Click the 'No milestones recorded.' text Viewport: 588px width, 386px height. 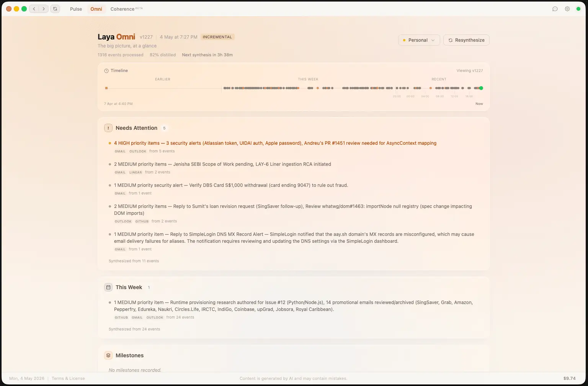point(135,370)
